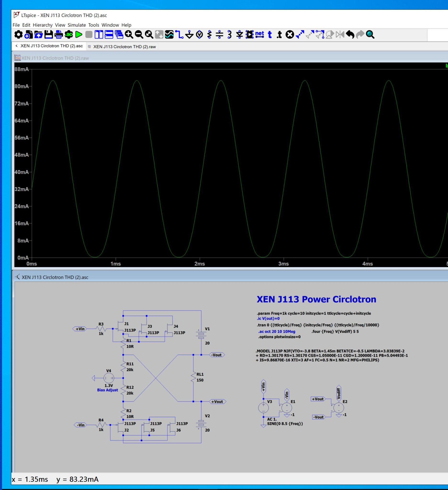The height and width of the screenshot is (490, 448).
Task: Click the Bias Adjust label
Action: coord(107,390)
